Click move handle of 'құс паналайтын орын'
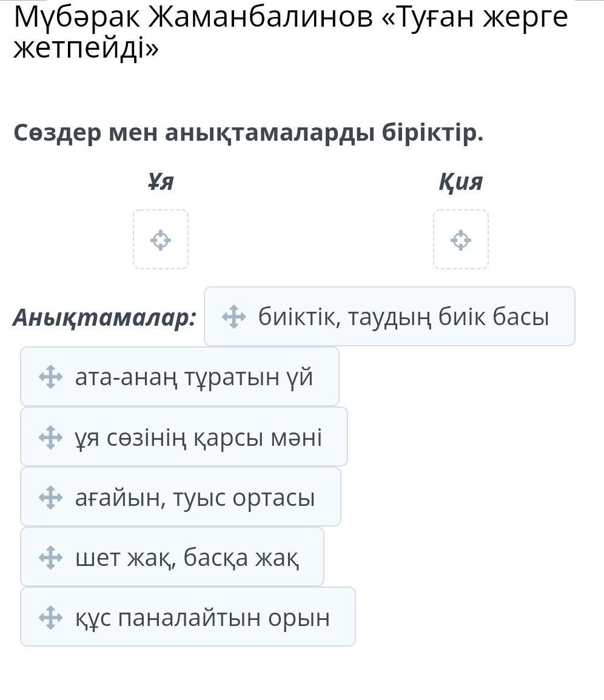The image size is (604, 700). click(x=50, y=617)
